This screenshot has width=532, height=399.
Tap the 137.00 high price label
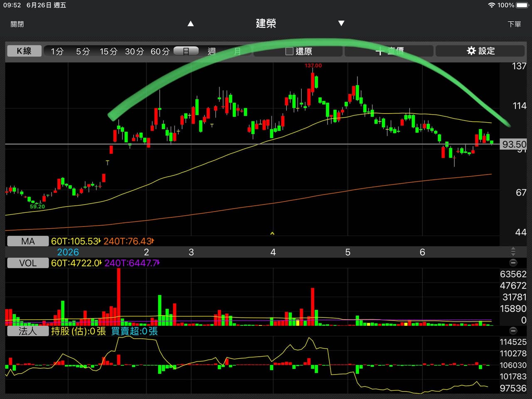coord(313,66)
